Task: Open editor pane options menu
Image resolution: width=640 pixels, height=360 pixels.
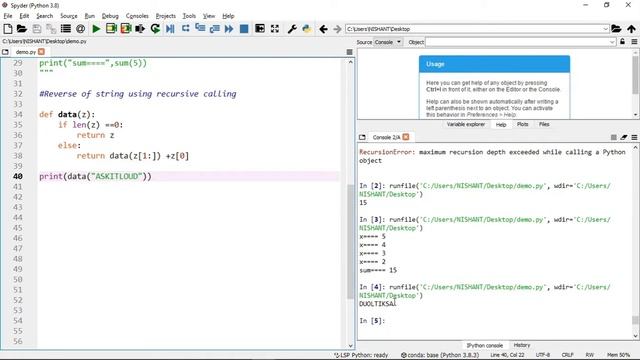Action: 349,52
